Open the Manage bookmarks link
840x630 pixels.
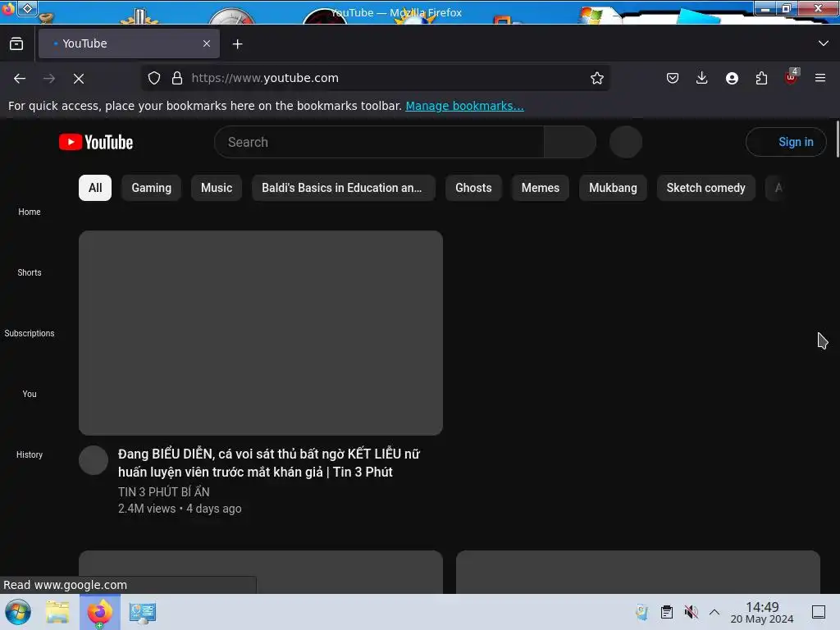click(x=464, y=106)
